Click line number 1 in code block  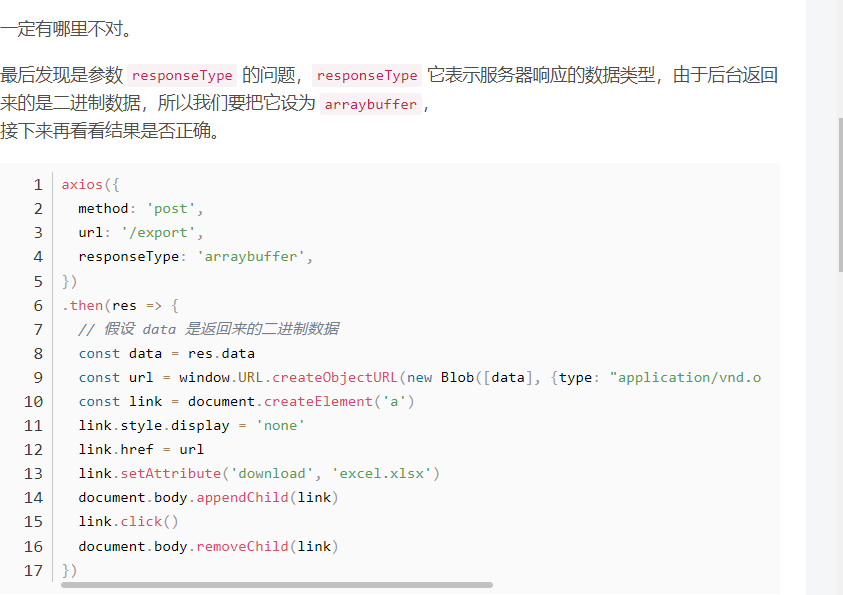coord(38,185)
